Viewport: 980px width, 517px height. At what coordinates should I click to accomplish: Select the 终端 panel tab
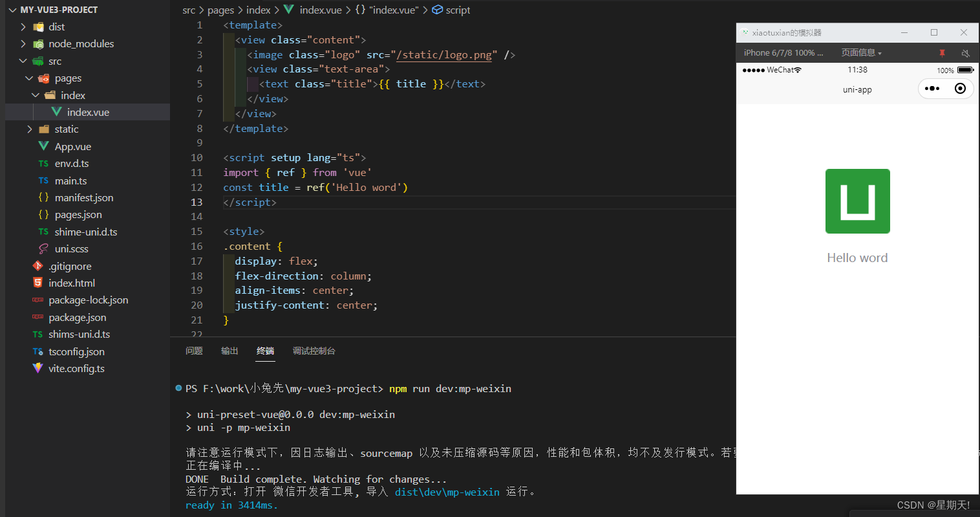[265, 351]
